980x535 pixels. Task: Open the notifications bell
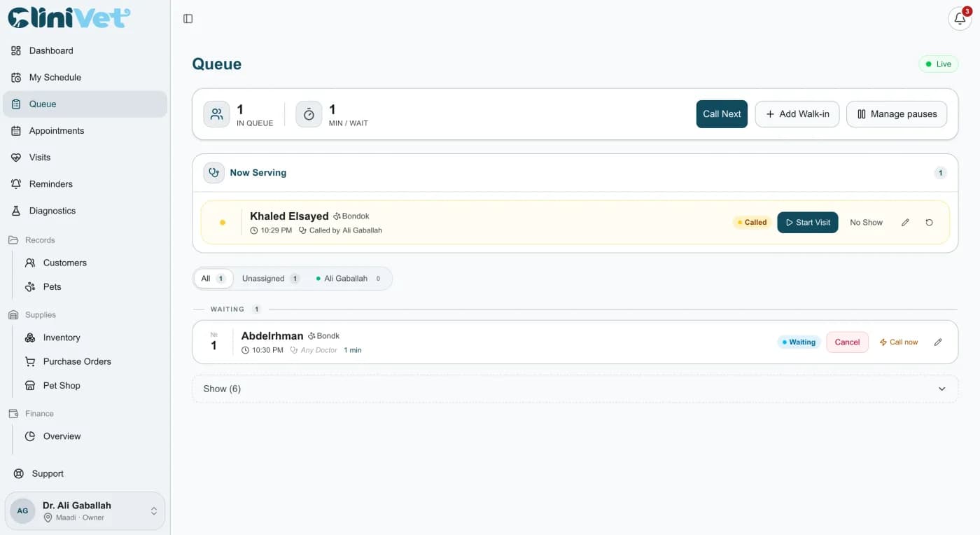pyautogui.click(x=960, y=19)
